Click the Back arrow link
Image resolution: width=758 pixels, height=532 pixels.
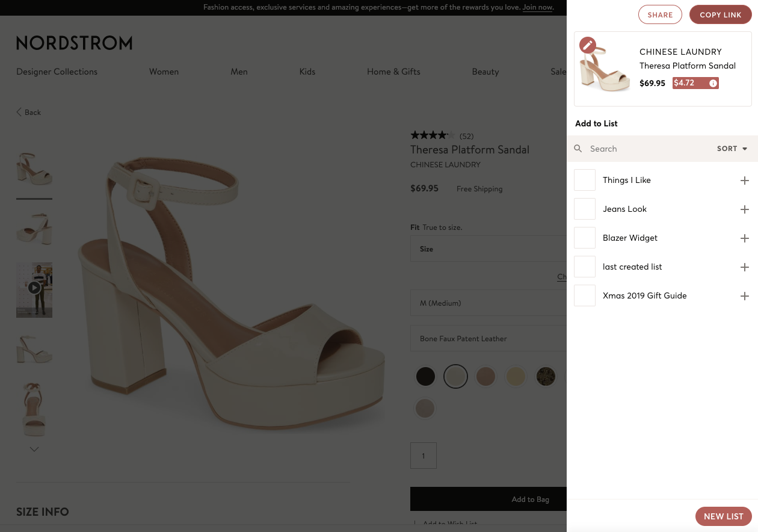(28, 113)
